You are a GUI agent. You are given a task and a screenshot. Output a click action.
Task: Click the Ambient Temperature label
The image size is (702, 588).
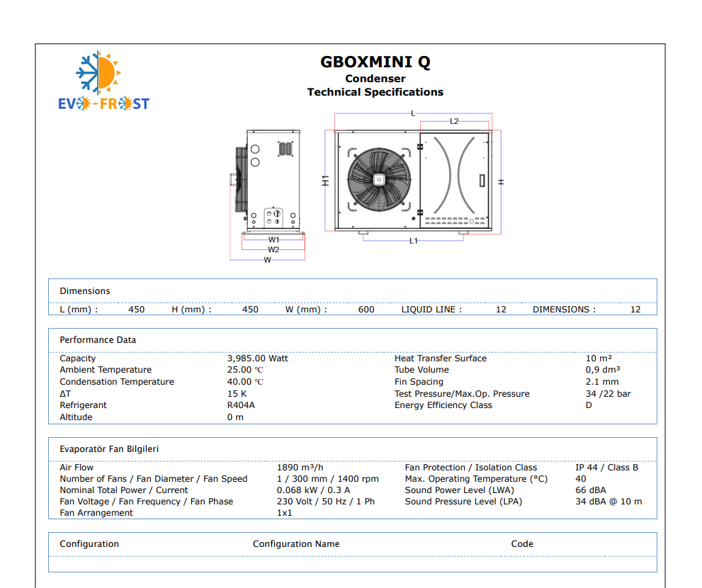106,370
